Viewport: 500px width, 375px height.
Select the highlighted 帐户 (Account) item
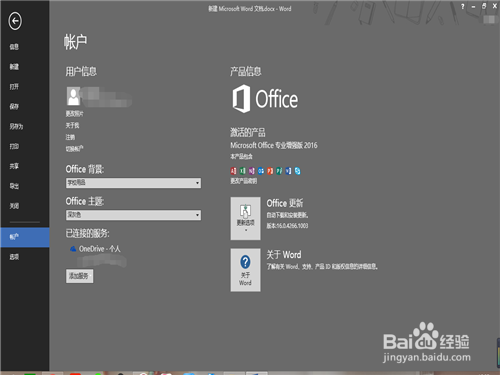pyautogui.click(x=25, y=237)
